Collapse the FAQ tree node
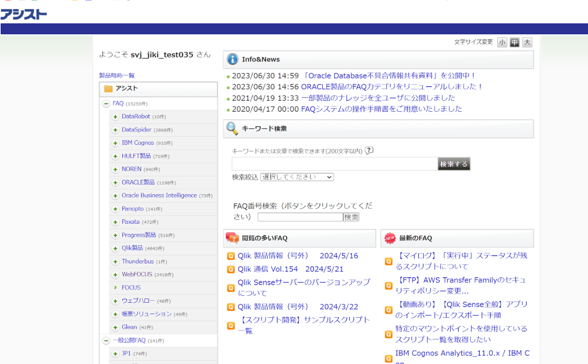Viewport: 588px width, 364px height. 106,103
